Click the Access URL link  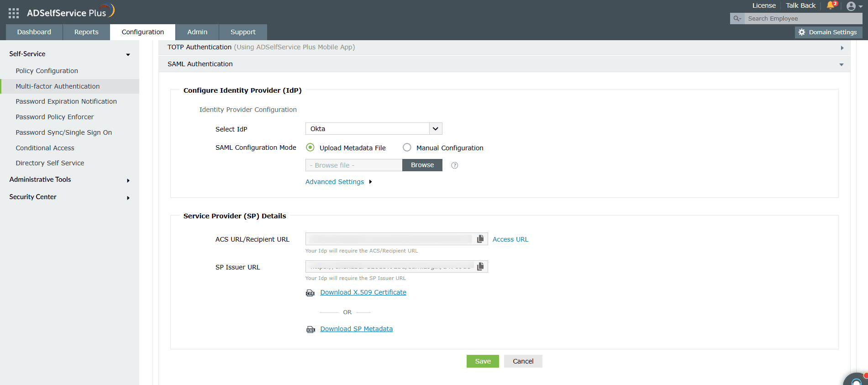pos(510,239)
